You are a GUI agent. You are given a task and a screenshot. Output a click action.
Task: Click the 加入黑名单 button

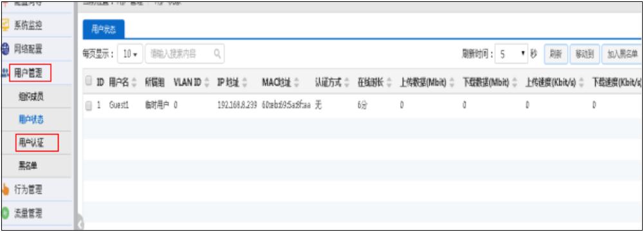(x=621, y=54)
